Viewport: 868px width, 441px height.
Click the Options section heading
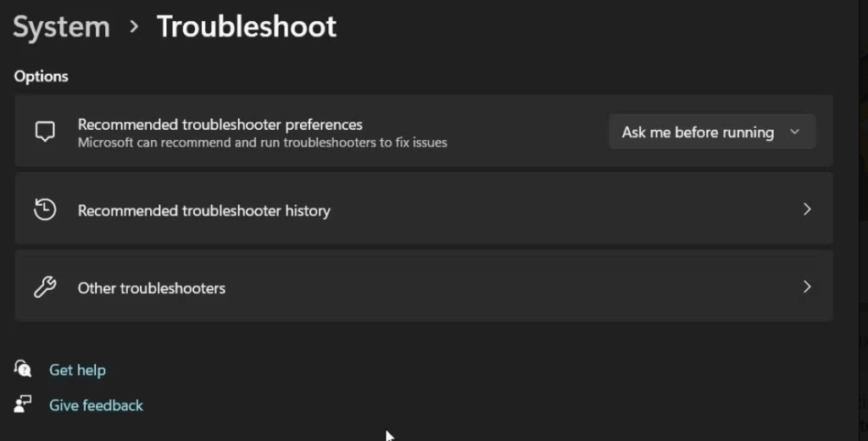tap(41, 76)
